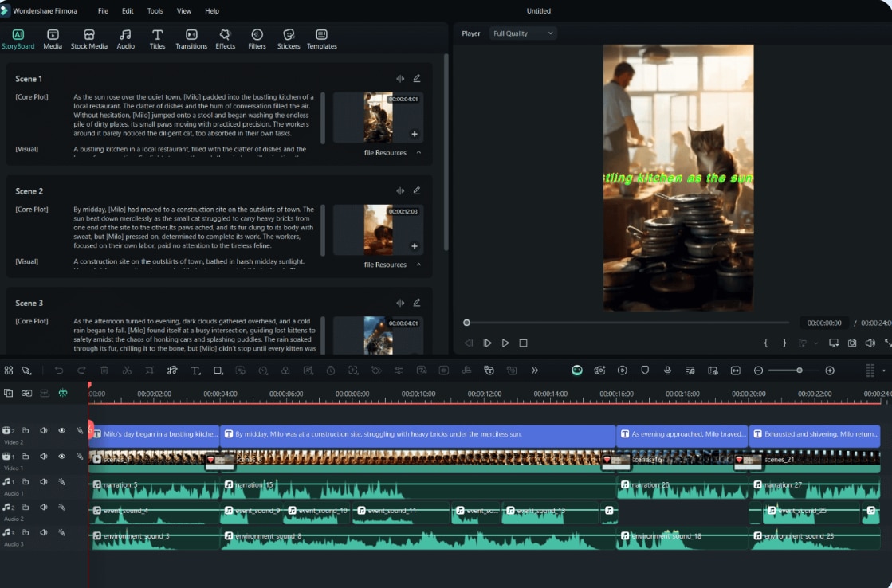This screenshot has width=892, height=588.
Task: Click the play-frame-forward button
Action: [487, 343]
